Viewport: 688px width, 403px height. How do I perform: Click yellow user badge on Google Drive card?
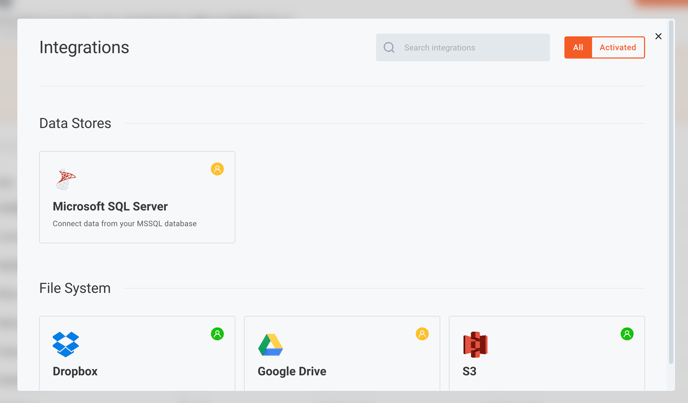coord(422,334)
